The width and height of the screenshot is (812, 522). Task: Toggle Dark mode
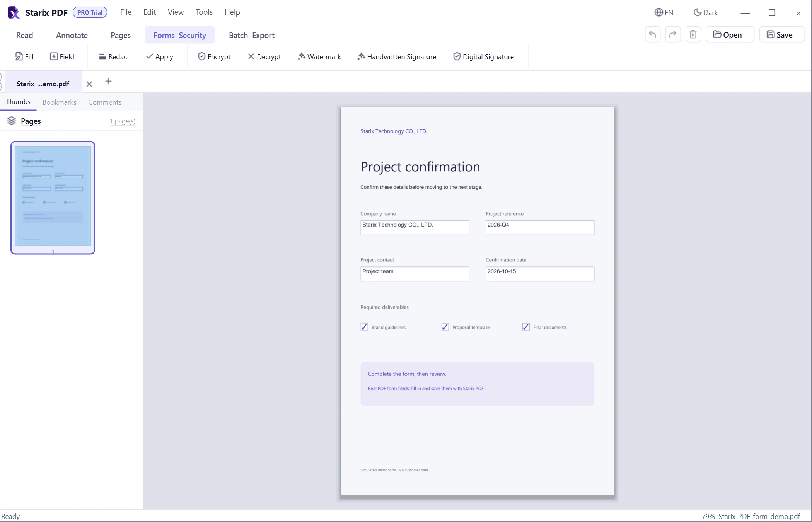[x=706, y=12]
